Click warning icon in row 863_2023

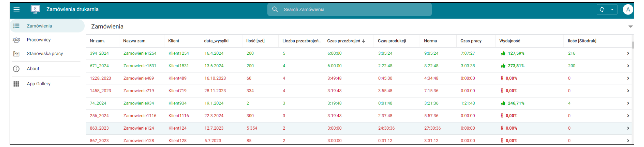point(502,128)
